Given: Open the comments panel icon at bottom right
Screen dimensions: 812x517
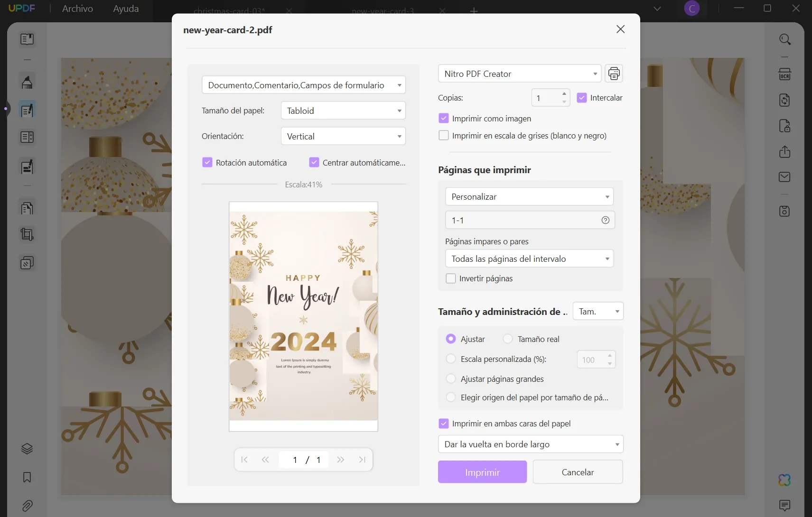Looking at the screenshot, I should [x=785, y=505].
